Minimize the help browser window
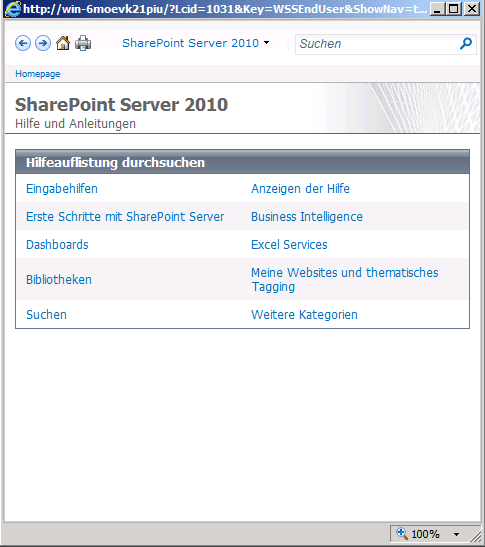This screenshot has width=485, height=547. click(x=438, y=9)
